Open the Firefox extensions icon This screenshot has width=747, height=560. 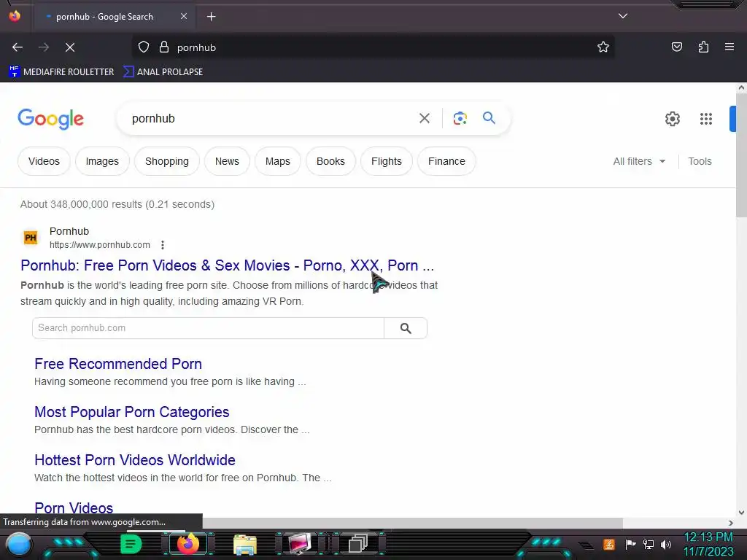[704, 47]
